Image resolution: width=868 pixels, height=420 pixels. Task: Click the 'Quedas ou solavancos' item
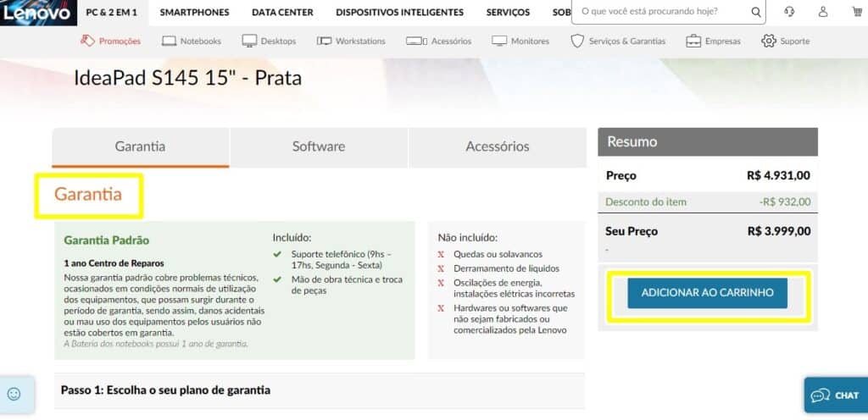[x=498, y=254]
